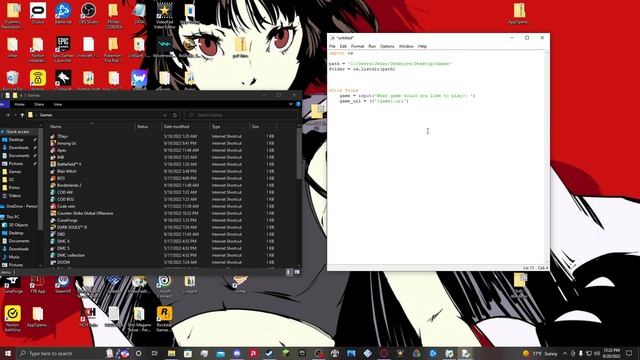
Task: Select the Pokemon Fire Red folder icon
Action: (x=113, y=49)
